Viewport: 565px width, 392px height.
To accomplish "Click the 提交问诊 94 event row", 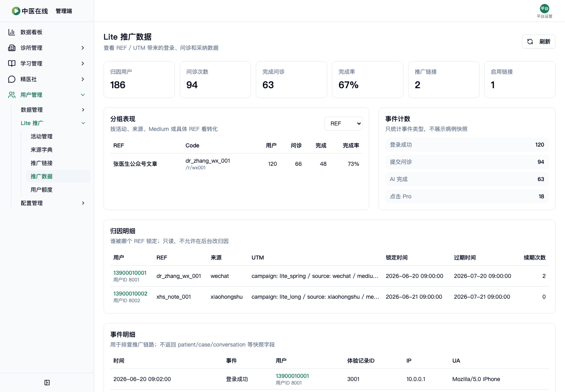I will click(x=467, y=162).
